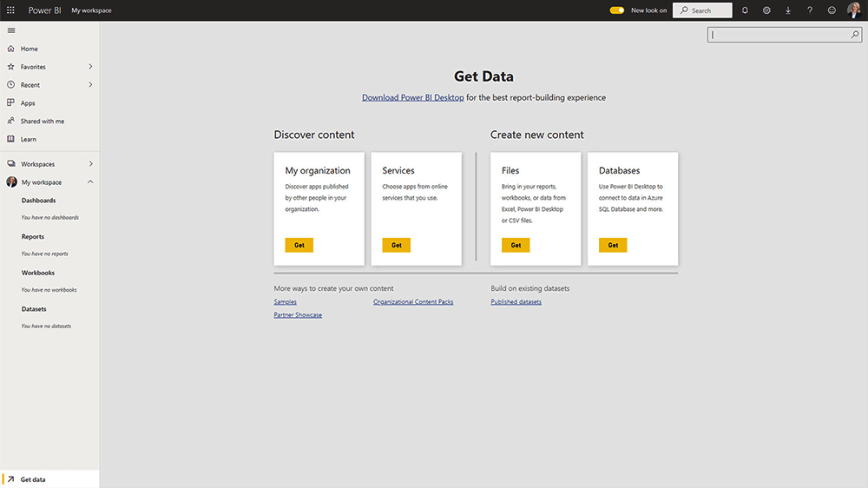Click Get under Databases
Screen dimensions: 868x488
pos(613,245)
